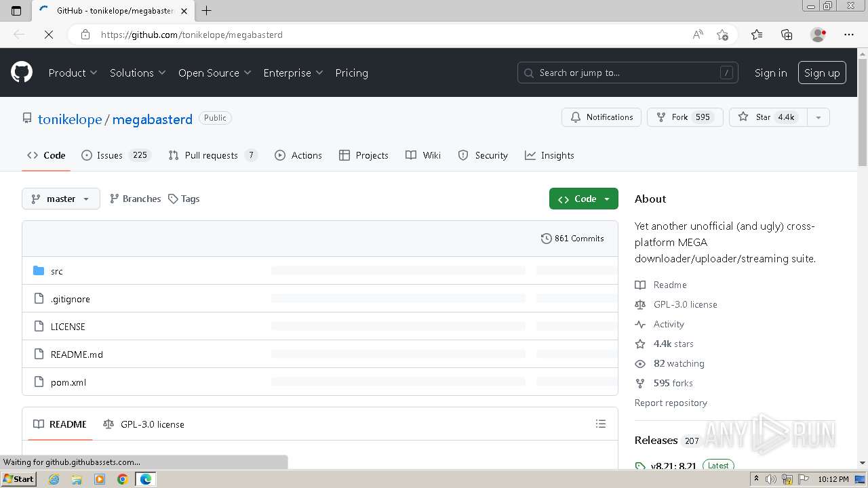View site information lock icon

point(85,35)
